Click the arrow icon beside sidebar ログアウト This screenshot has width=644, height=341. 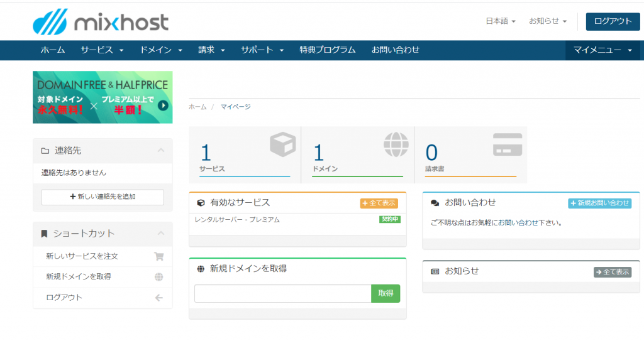(159, 298)
